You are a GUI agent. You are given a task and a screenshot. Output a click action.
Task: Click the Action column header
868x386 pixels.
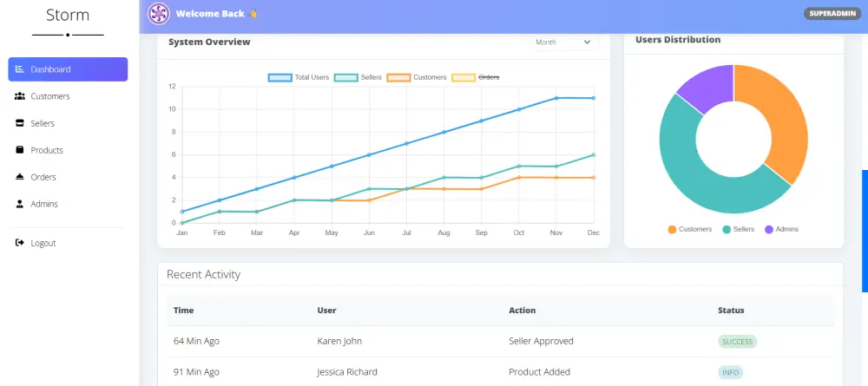coord(522,311)
